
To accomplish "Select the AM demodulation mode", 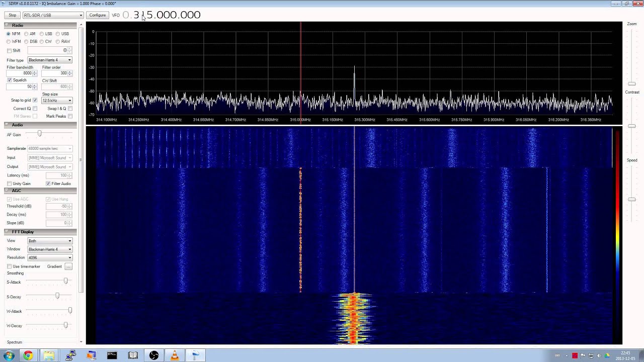I will [x=26, y=34].
